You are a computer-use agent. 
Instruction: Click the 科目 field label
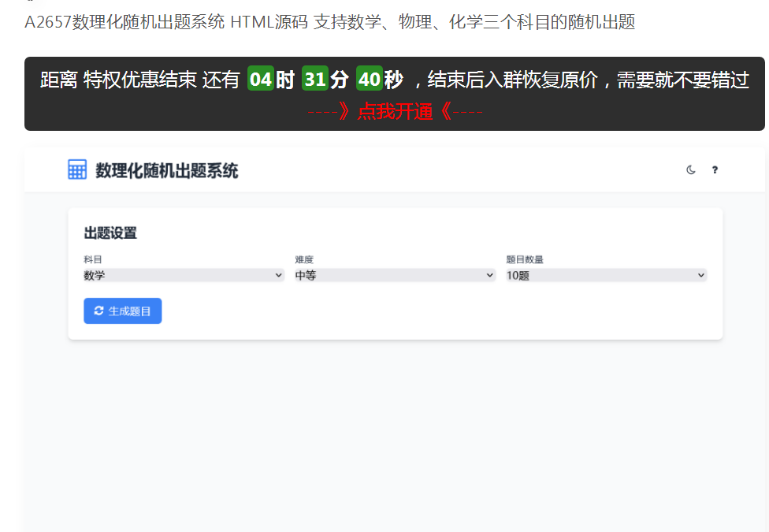click(x=93, y=259)
